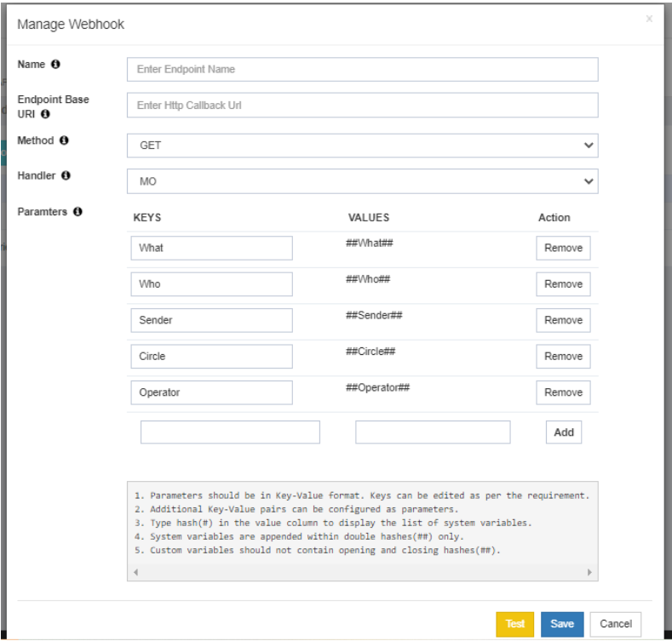Edit the Circle key field
Screen dimensions: 672x641
(x=212, y=356)
